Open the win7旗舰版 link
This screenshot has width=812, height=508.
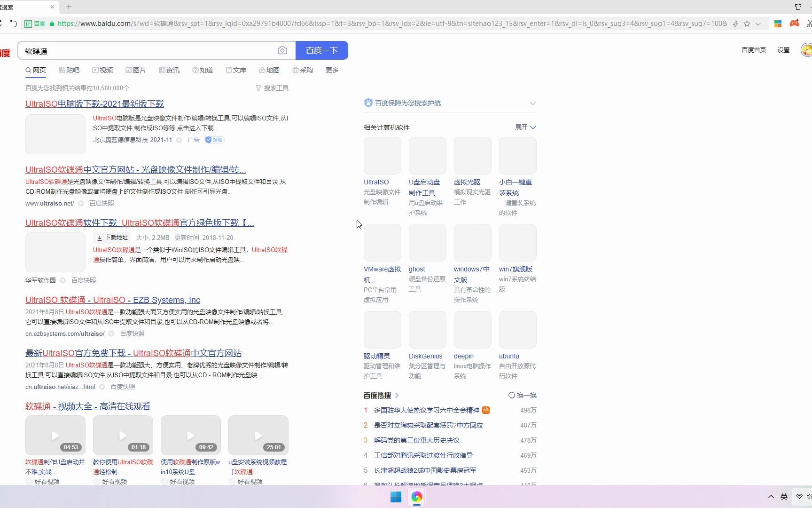(515, 269)
